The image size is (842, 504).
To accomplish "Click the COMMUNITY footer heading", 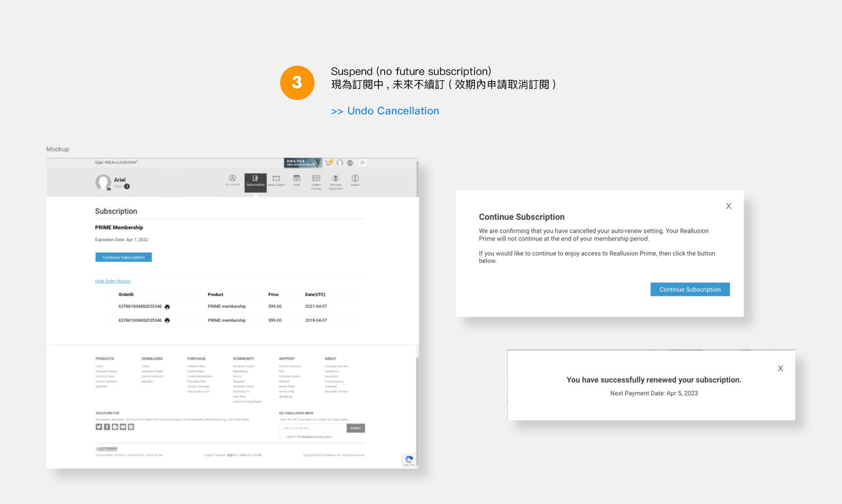I will pyautogui.click(x=243, y=358).
